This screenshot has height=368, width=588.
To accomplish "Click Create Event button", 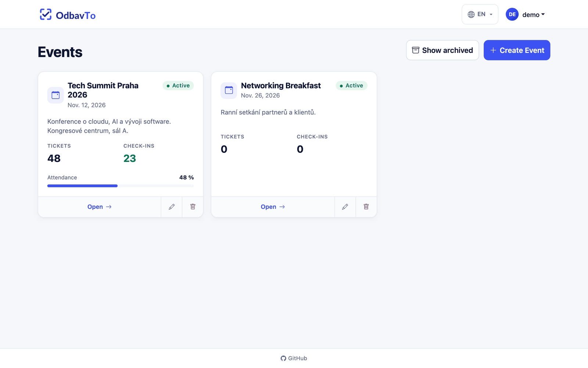I will point(517,50).
